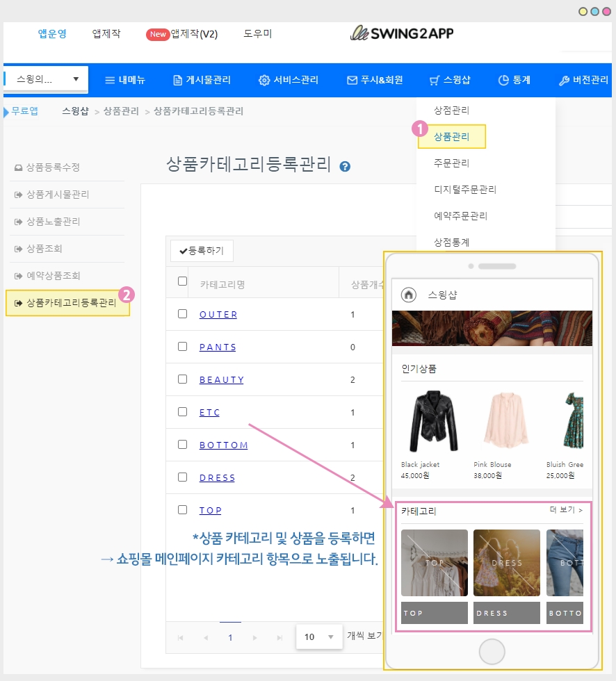Click the blue window control dot
Viewport: 616px width, 681px height.
tap(594, 12)
